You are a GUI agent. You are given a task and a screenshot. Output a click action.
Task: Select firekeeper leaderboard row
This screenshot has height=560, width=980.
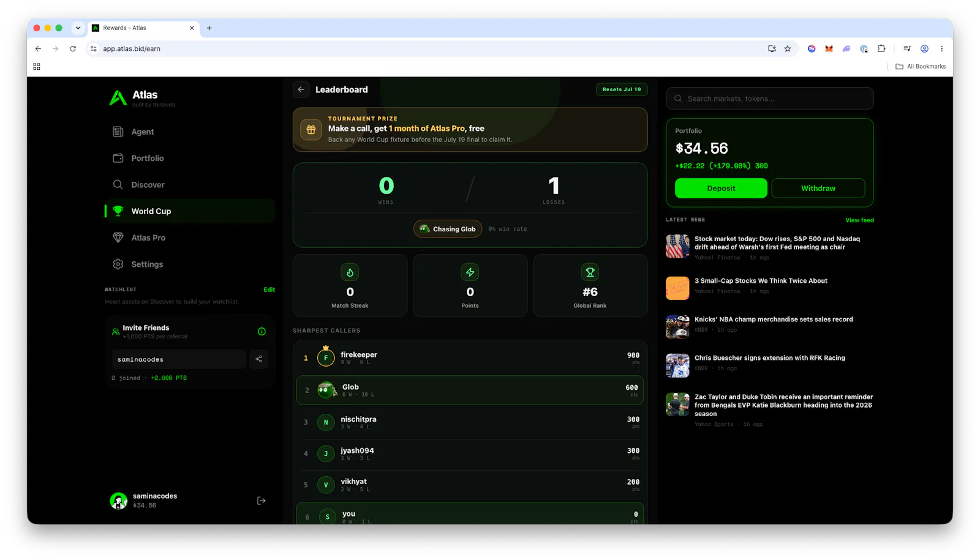pos(470,357)
